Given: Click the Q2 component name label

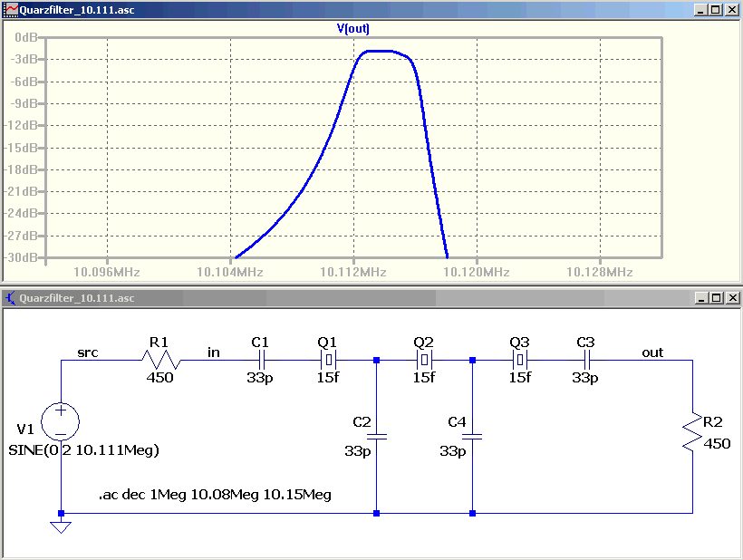Looking at the screenshot, I should pos(424,342).
